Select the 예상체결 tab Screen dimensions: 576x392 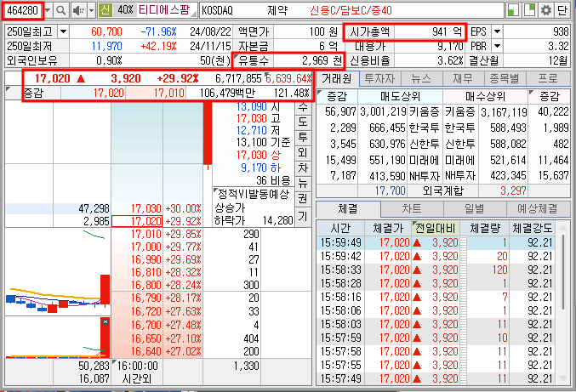tap(538, 209)
